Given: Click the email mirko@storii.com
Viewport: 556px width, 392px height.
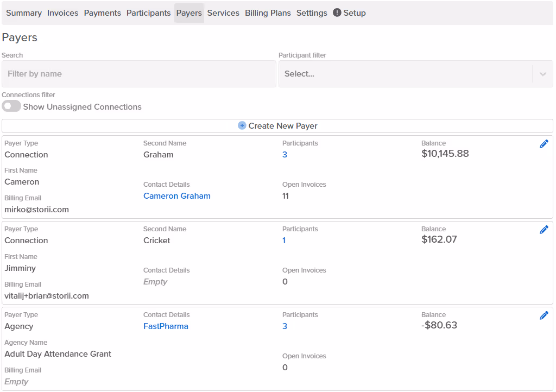Looking at the screenshot, I should (36, 210).
